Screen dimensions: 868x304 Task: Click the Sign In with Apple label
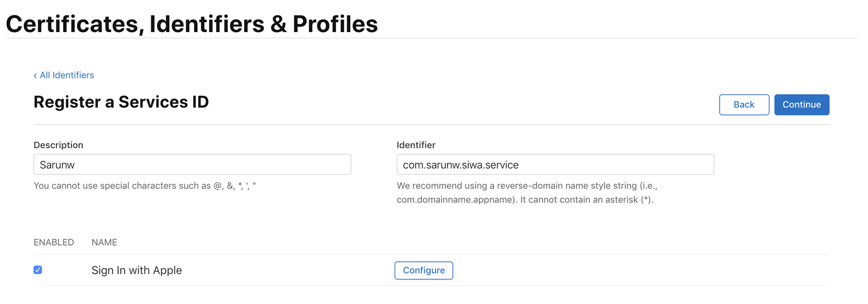136,270
